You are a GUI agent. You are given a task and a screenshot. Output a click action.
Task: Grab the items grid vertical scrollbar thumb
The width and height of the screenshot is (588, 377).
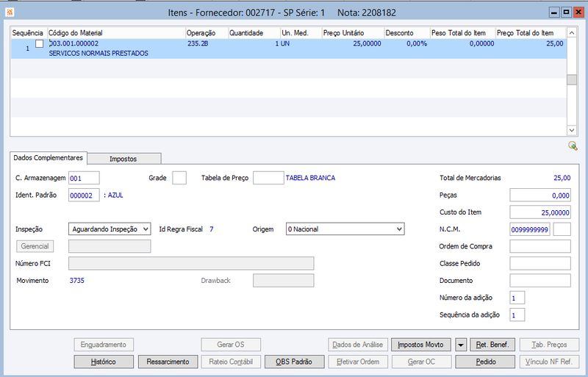tap(572, 80)
